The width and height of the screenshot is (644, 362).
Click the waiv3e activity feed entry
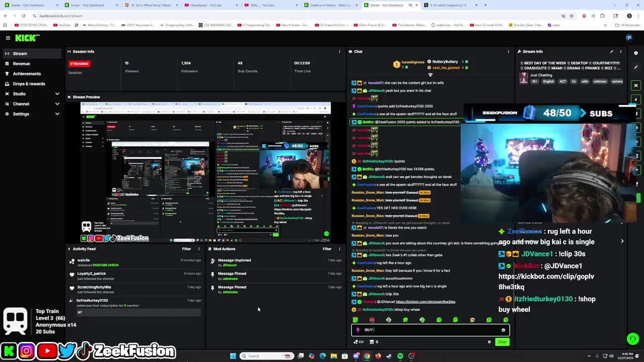136,262
